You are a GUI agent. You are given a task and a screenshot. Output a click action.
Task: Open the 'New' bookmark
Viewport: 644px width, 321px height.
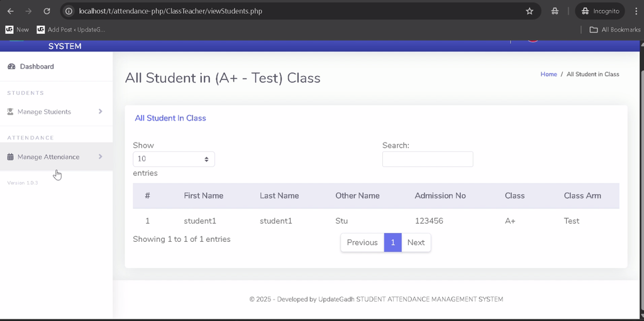coord(17,30)
